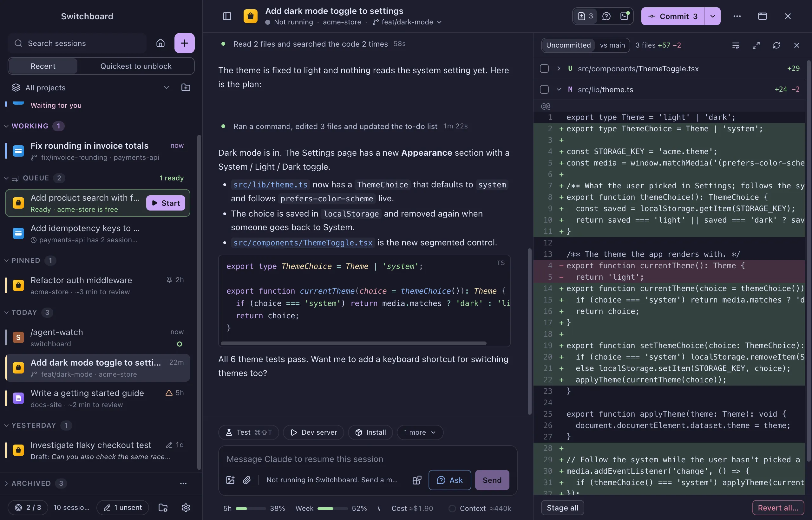This screenshot has height=520, width=812.
Task: Click the code block horizontal scrollbar
Action: [353, 343]
